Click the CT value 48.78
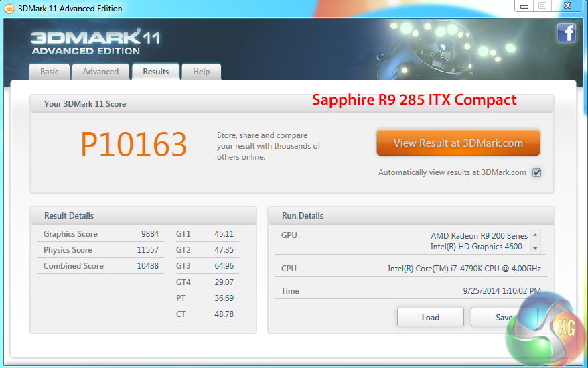 (224, 314)
